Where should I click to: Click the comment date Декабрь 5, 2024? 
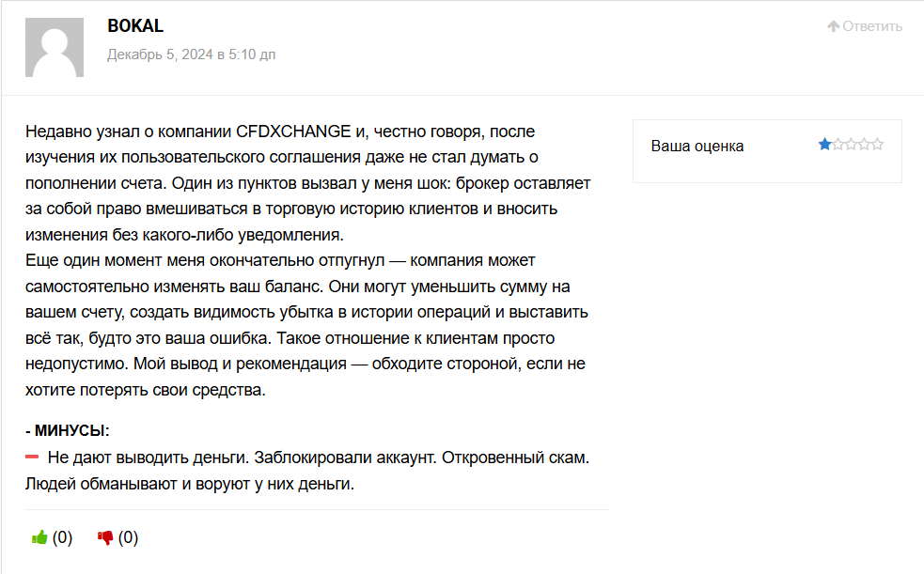191,54
